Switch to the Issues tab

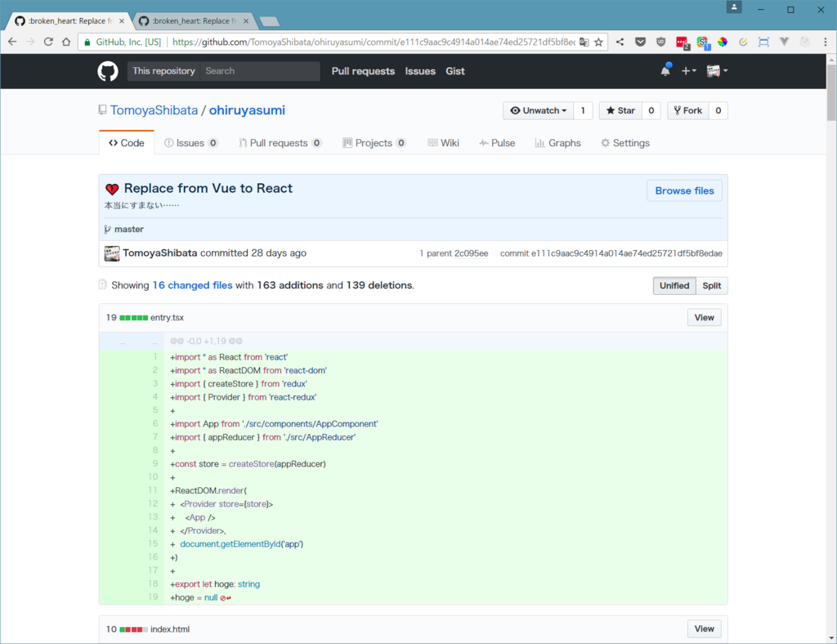(x=190, y=143)
